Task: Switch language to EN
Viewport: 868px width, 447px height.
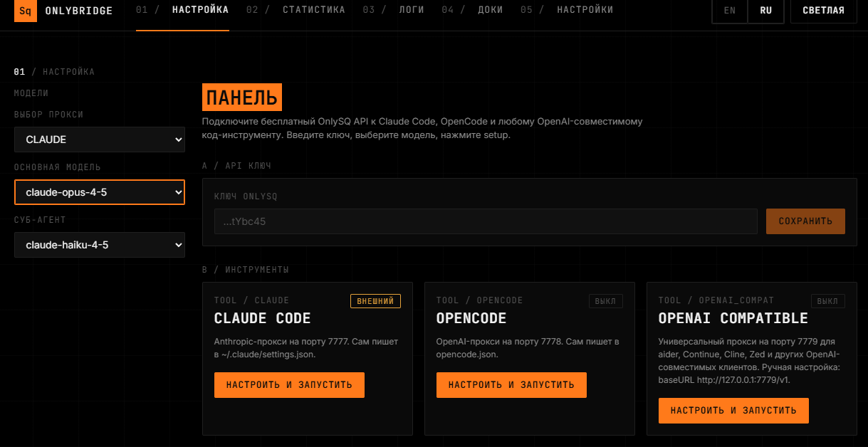Action: point(730,11)
